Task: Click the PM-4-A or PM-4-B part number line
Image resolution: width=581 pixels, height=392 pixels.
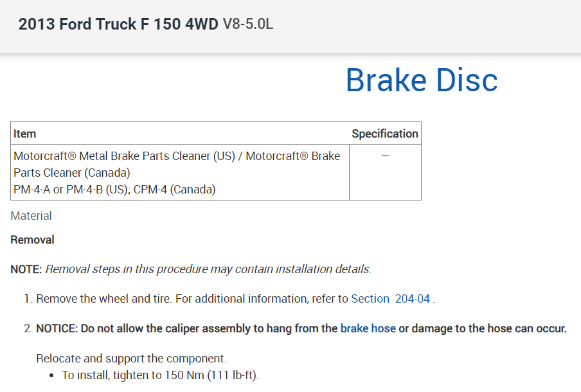Action: coord(72,190)
